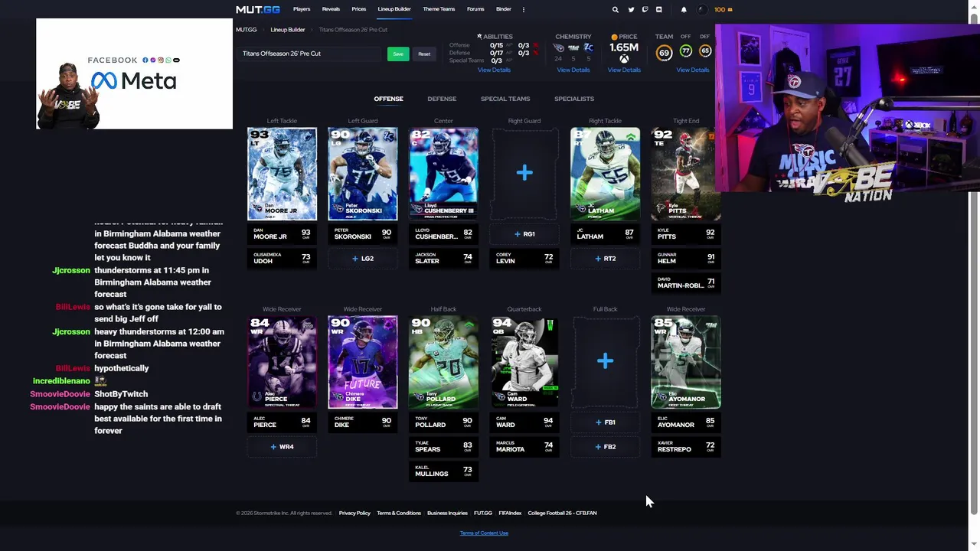
Task: Open the site search magnifier icon
Action: click(x=615, y=10)
